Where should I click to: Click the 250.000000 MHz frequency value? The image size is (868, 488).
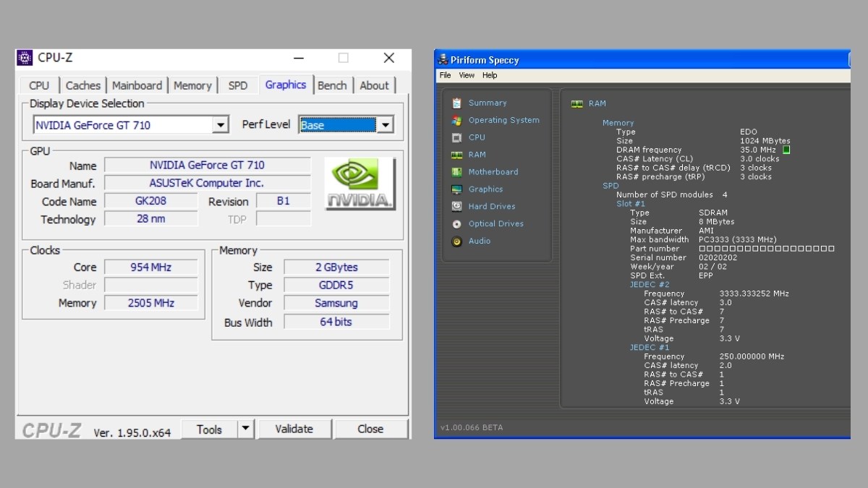point(752,356)
